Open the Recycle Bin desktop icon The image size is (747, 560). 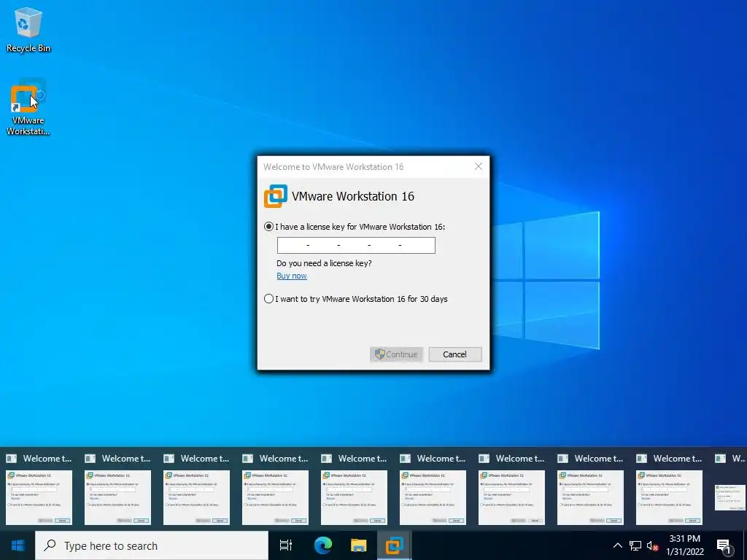click(28, 29)
